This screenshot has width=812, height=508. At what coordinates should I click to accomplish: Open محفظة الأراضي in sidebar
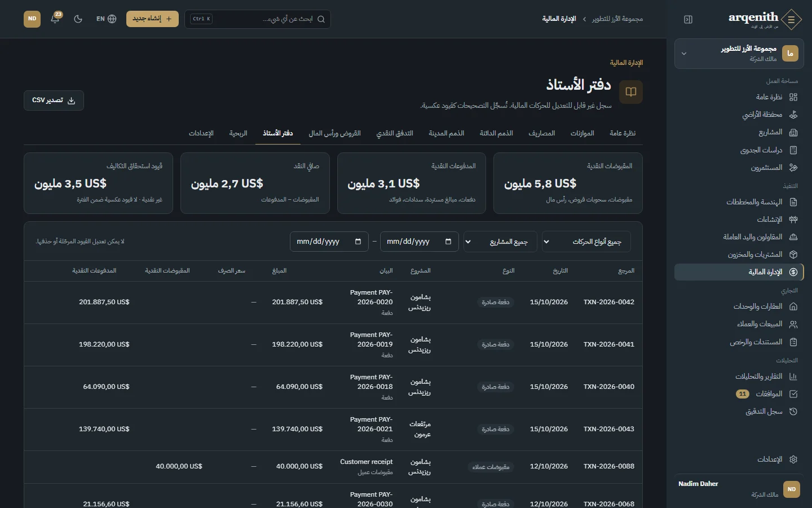[739, 115]
